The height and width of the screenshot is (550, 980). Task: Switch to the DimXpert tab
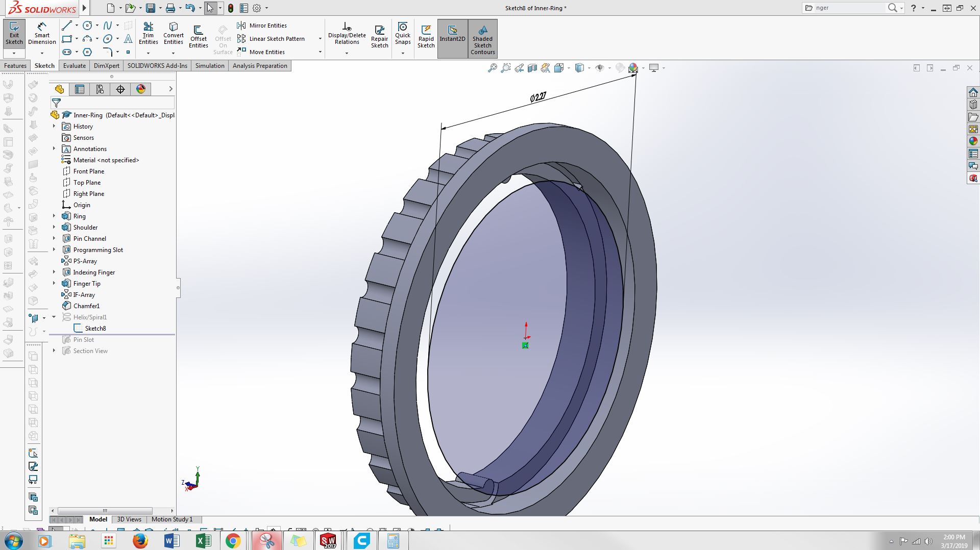[107, 66]
